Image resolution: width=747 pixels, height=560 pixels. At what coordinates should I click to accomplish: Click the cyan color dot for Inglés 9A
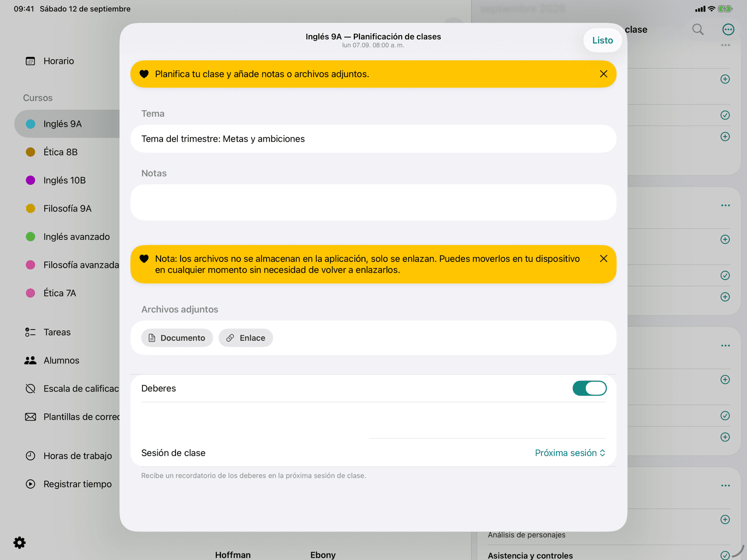pos(30,124)
